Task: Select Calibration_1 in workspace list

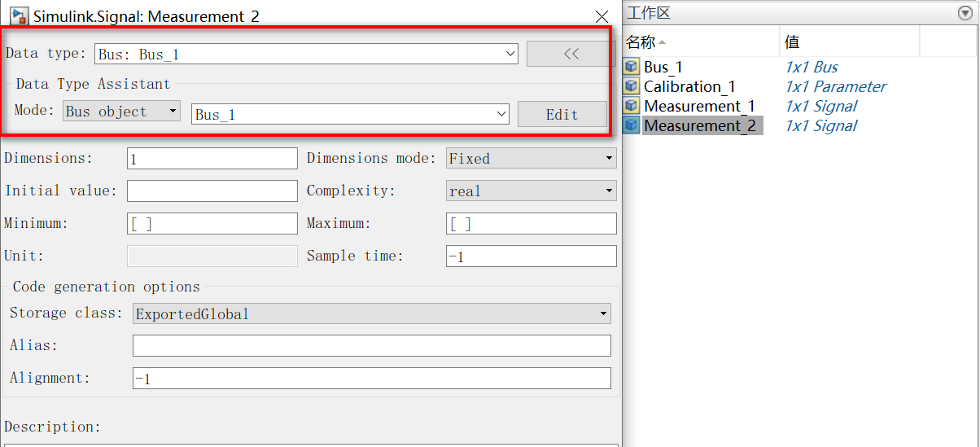Action: [689, 86]
